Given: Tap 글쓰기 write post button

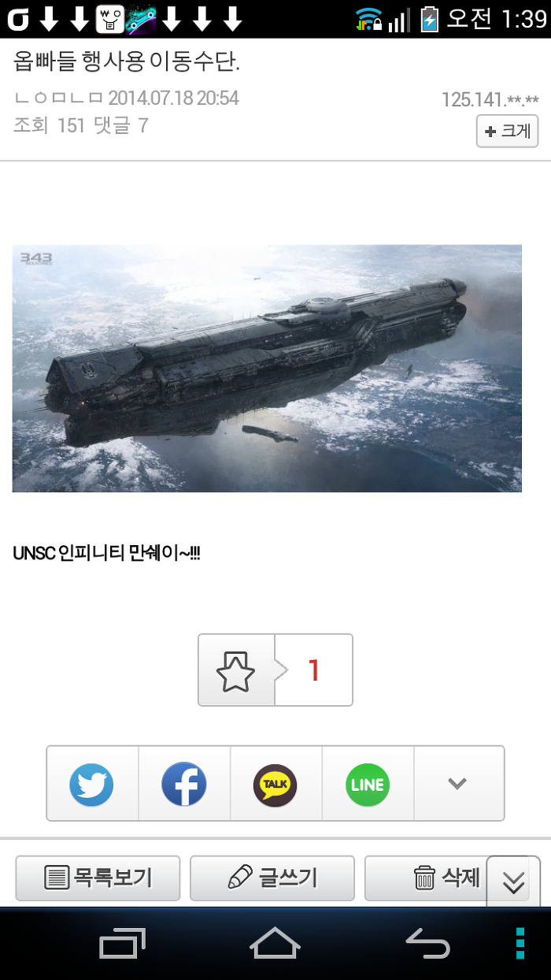Looking at the screenshot, I should tap(272, 878).
